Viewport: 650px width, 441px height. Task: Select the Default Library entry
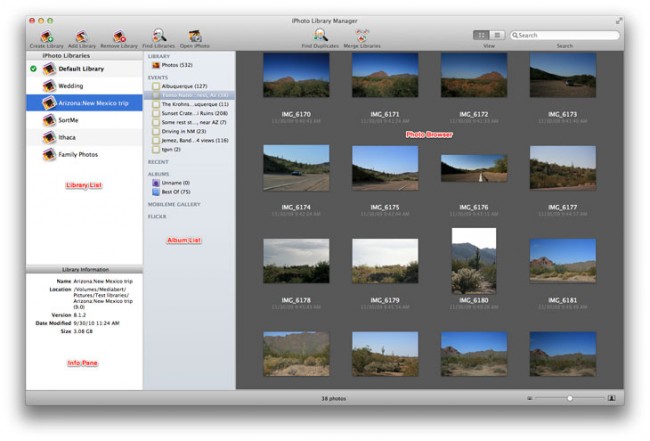(x=82, y=69)
